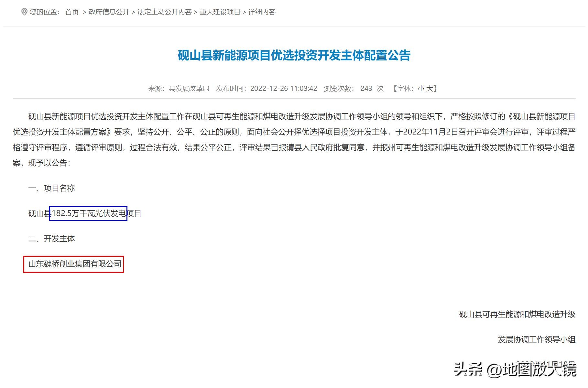Click the red-boxed 山东魏桥创业集团有限公司 text
The image size is (588, 388).
[74, 264]
